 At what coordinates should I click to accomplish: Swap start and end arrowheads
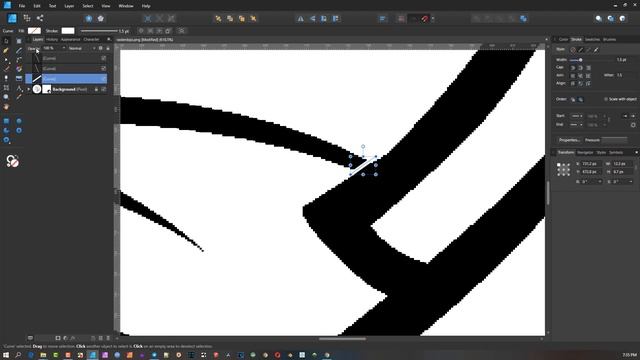coord(633,125)
